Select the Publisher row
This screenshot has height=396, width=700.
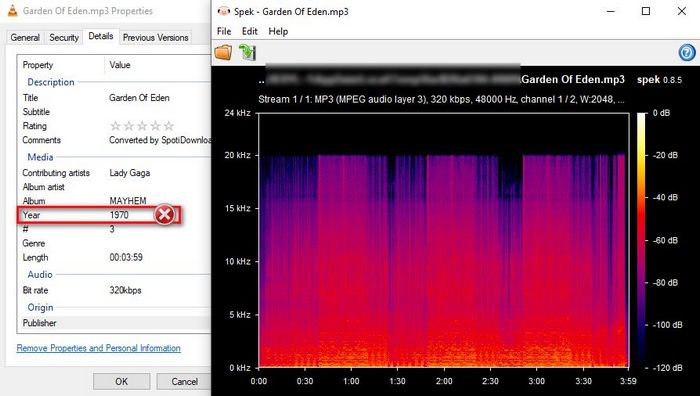click(x=114, y=323)
